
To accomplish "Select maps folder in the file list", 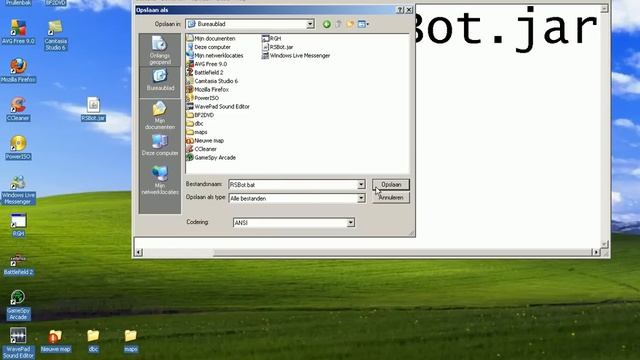I will 197,132.
